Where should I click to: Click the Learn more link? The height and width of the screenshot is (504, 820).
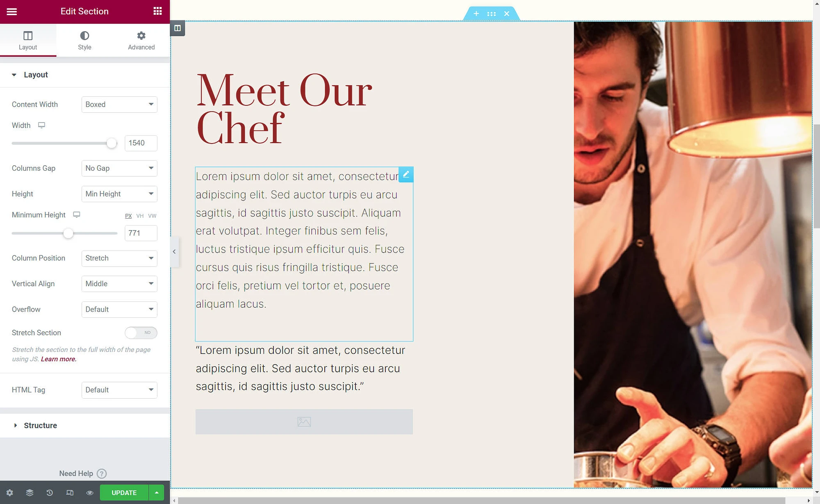(58, 358)
